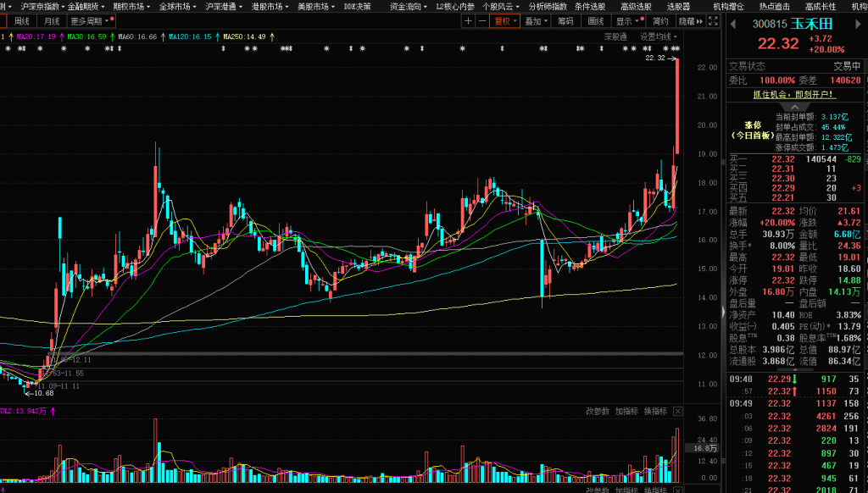Click 换指标 in volume panel

pos(656,411)
